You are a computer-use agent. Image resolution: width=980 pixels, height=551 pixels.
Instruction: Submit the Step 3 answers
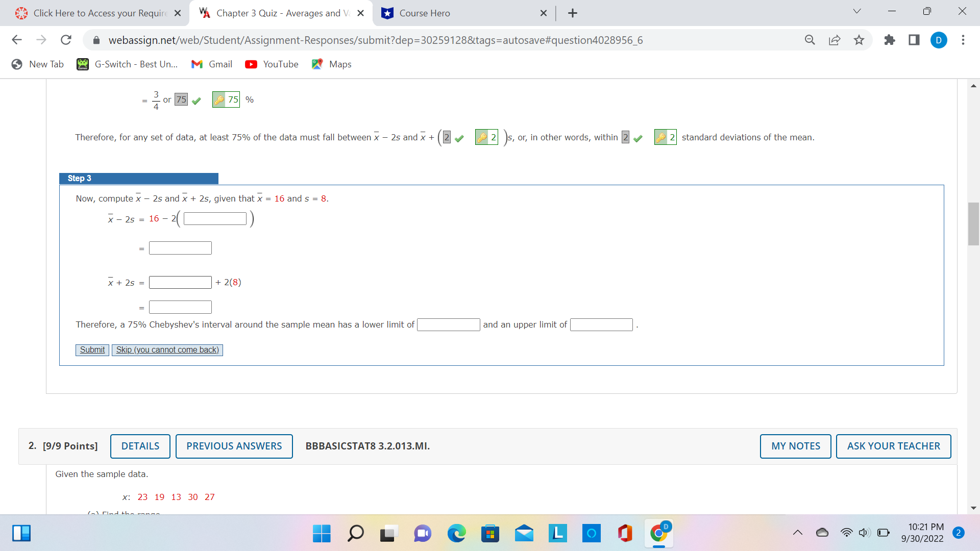click(x=92, y=349)
